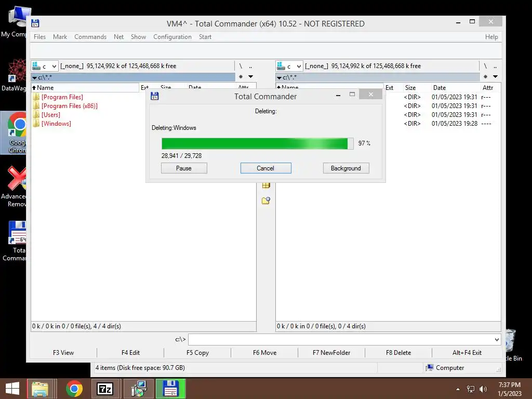Image resolution: width=532 pixels, height=399 pixels.
Task: Open File Explorer from the taskbar
Action: pyautogui.click(x=40, y=389)
